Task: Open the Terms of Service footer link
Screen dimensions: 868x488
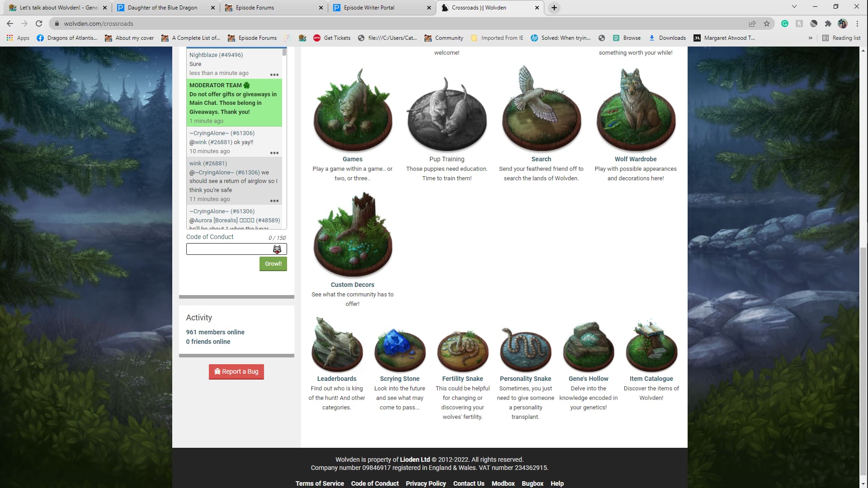Action: coord(320,483)
